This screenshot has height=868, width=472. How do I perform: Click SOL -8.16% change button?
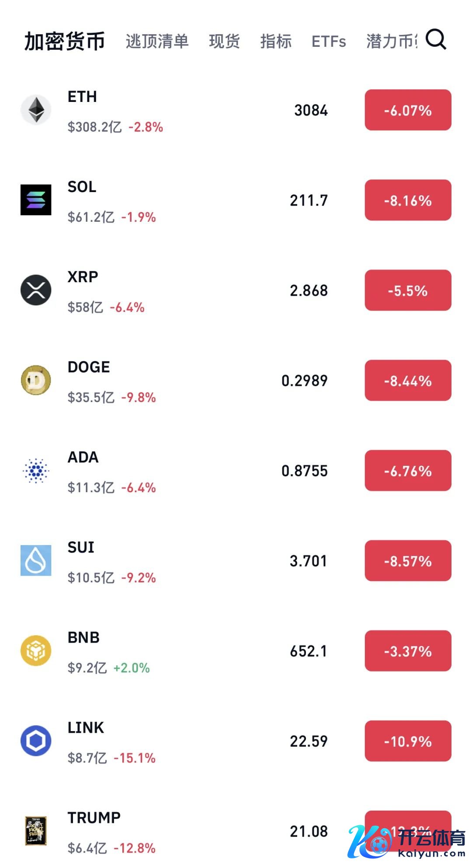pyautogui.click(x=408, y=200)
